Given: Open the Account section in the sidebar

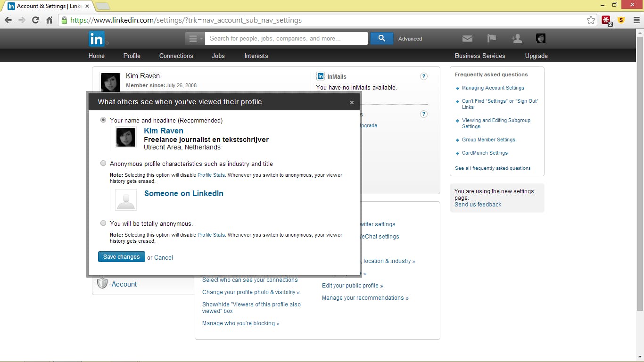Looking at the screenshot, I should pyautogui.click(x=124, y=284).
